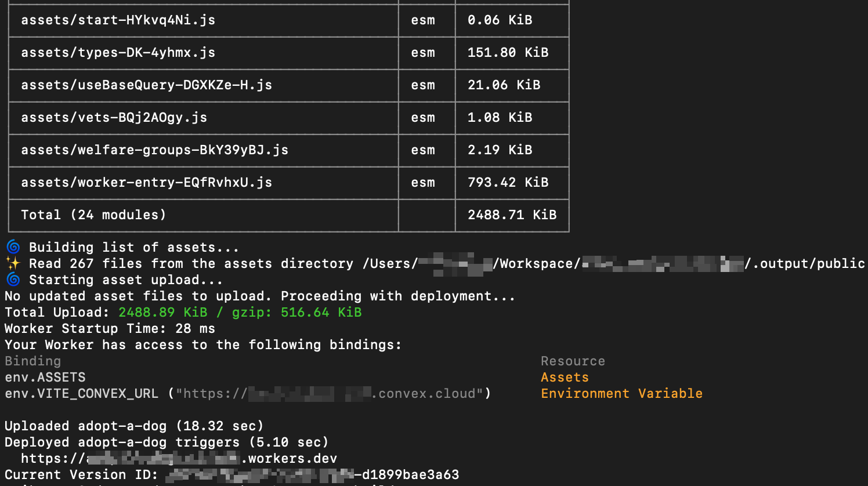Viewport: 868px width, 486px height.
Task: Click the orange Environment Variable label
Action: pyautogui.click(x=621, y=394)
